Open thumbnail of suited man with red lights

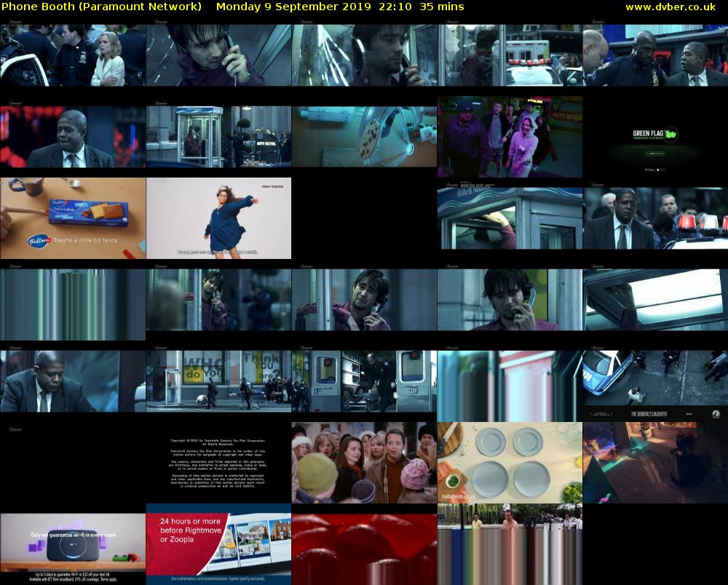[x=73, y=137]
